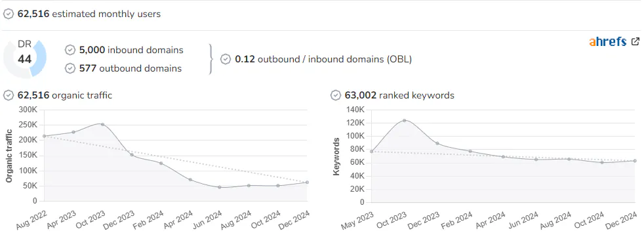This screenshot has width=644, height=237.
Task: Click '62,516 organic traffic' heading
Action: point(65,95)
